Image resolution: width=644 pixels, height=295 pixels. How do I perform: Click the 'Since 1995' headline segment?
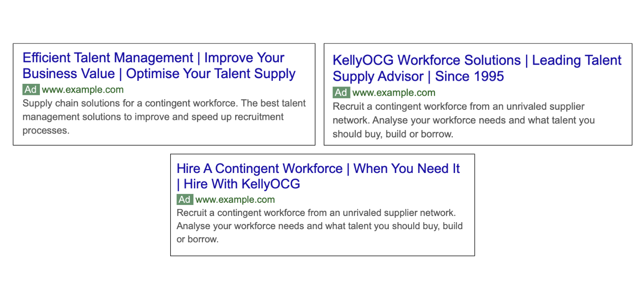tap(469, 76)
